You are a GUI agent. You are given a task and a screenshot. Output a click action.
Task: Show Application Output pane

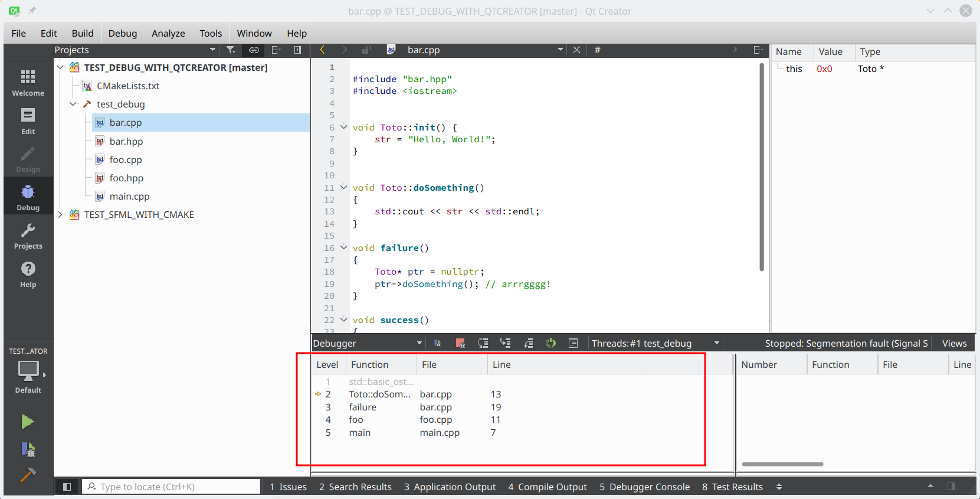pyautogui.click(x=450, y=487)
